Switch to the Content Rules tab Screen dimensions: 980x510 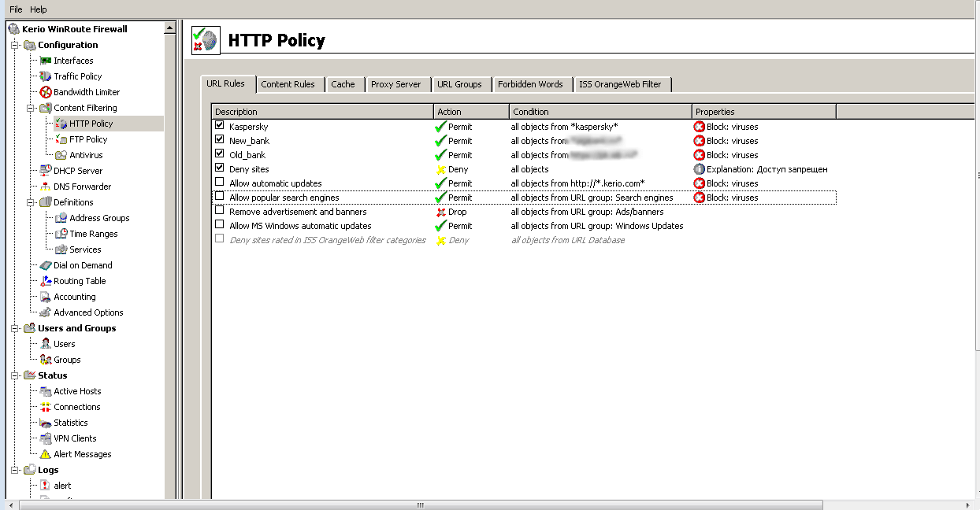288,84
